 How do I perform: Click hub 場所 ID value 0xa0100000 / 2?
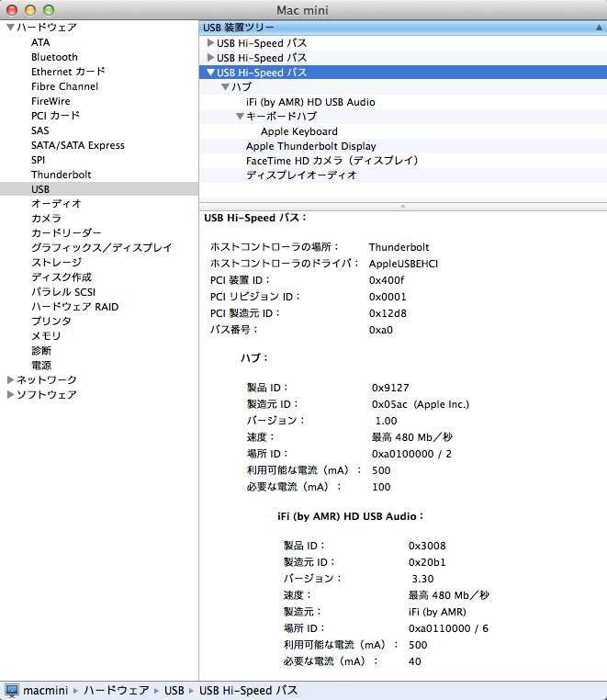pyautogui.click(x=411, y=454)
